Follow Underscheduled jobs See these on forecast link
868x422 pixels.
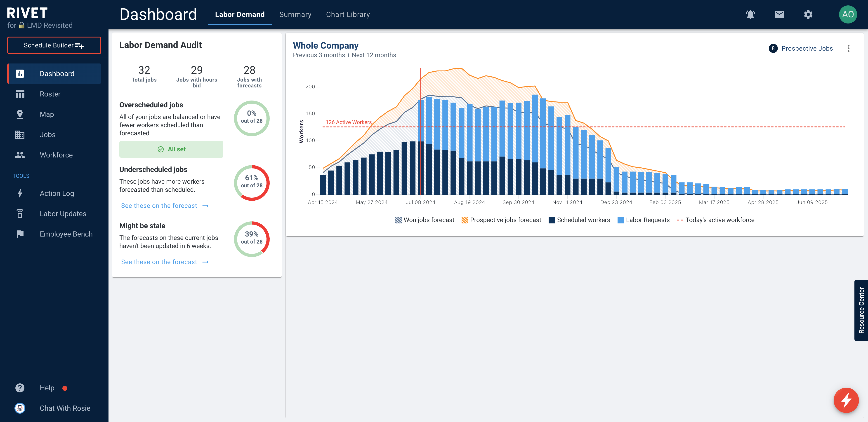[x=165, y=206]
